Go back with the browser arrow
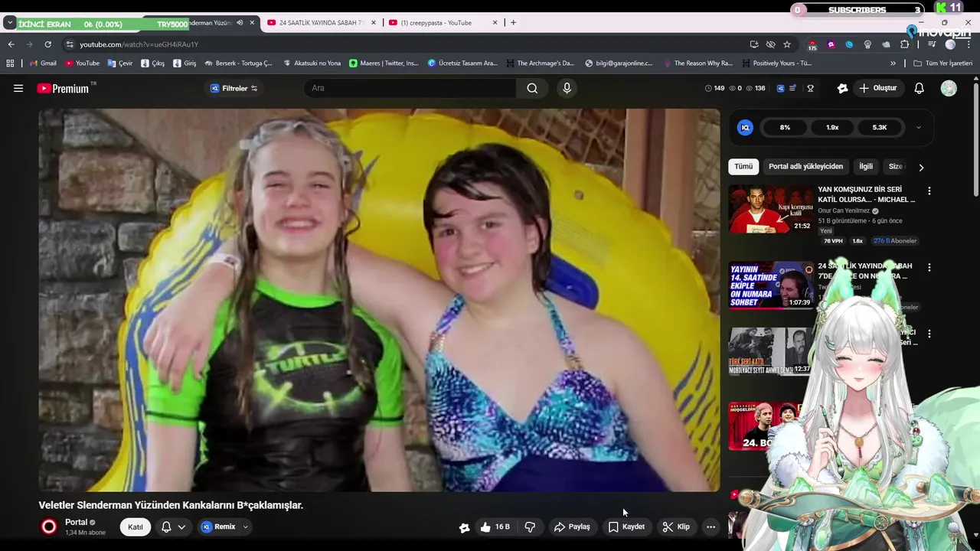 pos(11,44)
